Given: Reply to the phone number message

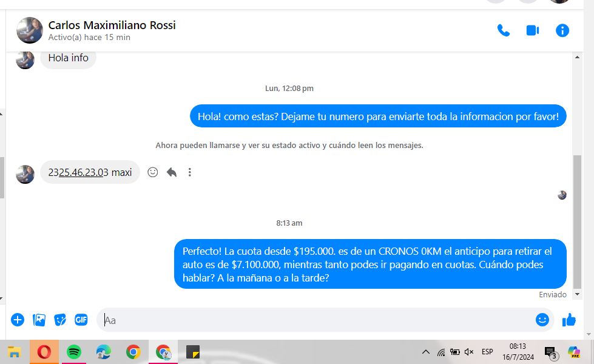Looking at the screenshot, I should pyautogui.click(x=172, y=172).
